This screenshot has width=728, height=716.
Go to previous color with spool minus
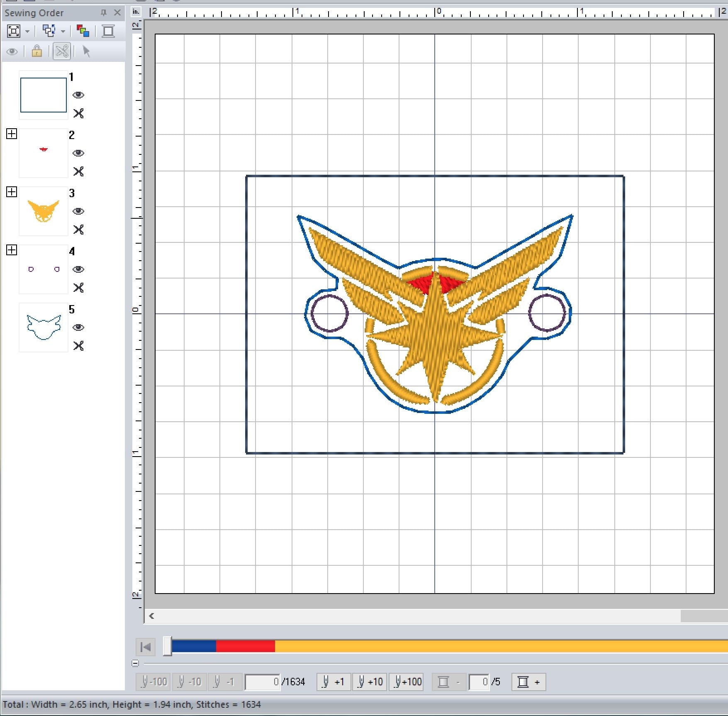click(449, 682)
